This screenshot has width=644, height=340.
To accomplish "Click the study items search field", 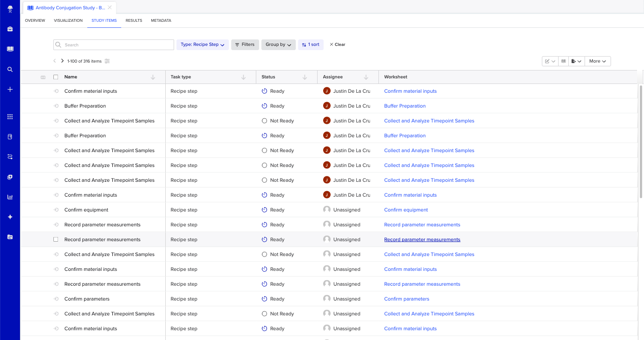I will coord(114,45).
